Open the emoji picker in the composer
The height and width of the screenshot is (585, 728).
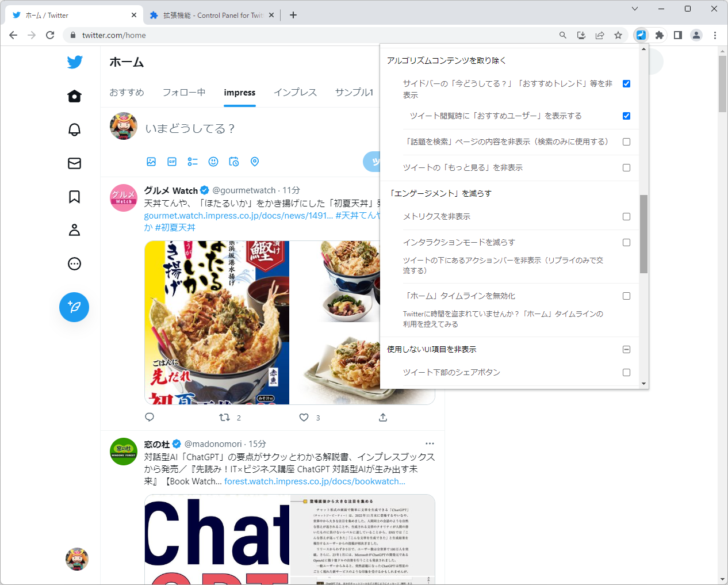213,162
